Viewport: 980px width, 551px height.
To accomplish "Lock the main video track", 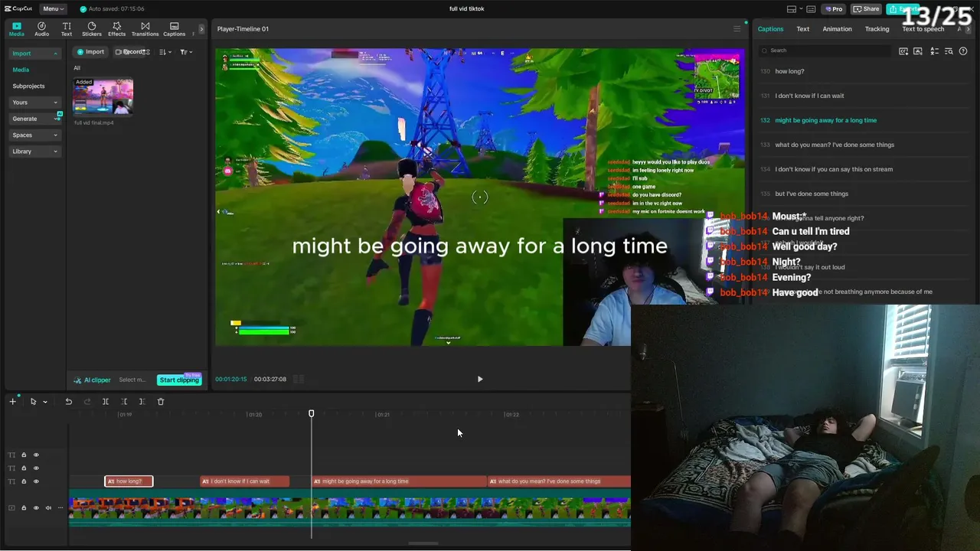I will [24, 508].
